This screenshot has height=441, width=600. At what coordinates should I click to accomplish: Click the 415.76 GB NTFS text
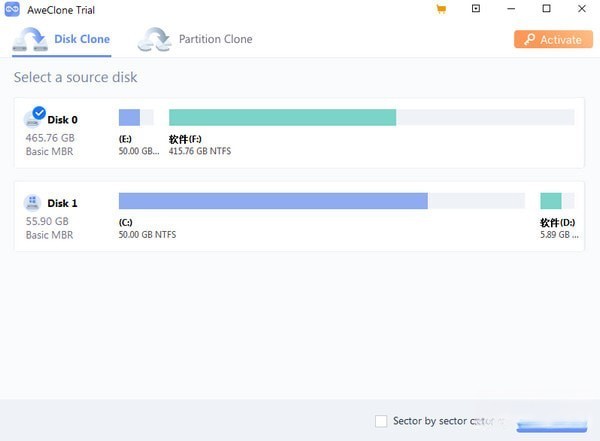(200, 151)
